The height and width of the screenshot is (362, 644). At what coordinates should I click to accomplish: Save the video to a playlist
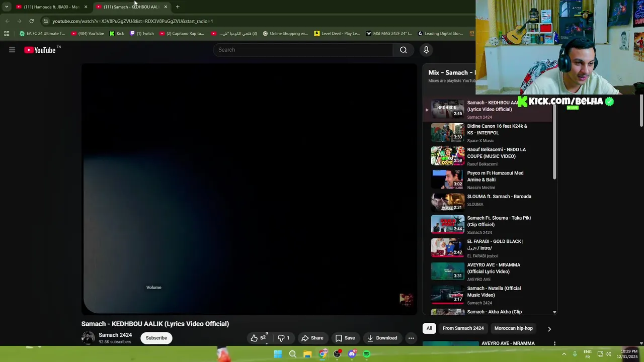345,338
